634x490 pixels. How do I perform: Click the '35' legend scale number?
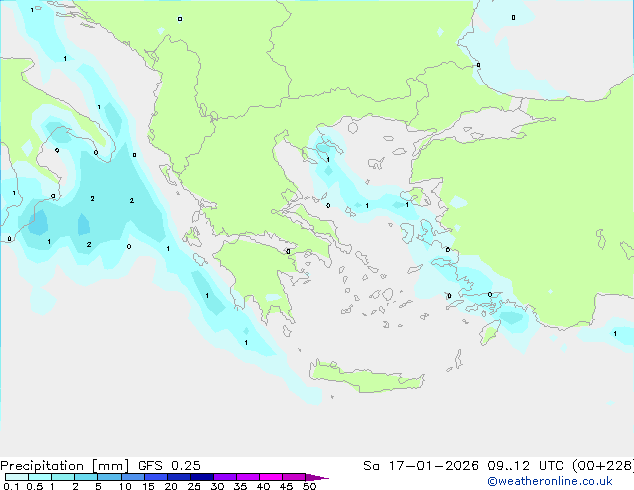click(240, 486)
